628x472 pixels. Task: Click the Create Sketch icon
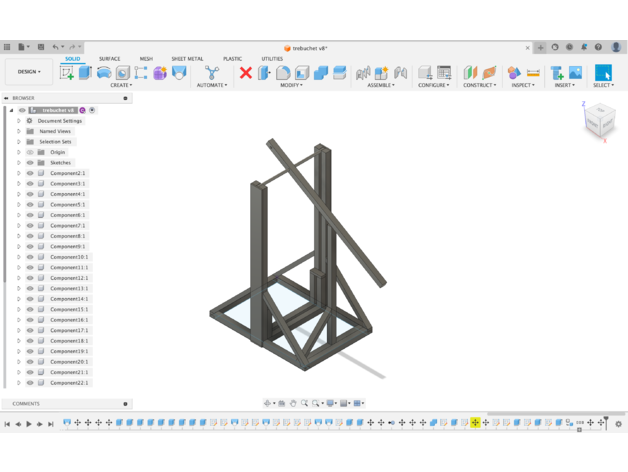(66, 72)
